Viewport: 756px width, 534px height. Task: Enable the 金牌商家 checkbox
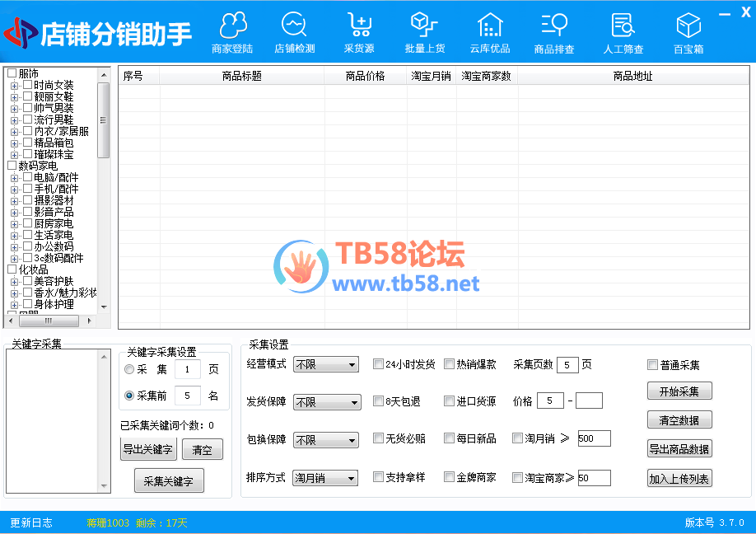[449, 477]
